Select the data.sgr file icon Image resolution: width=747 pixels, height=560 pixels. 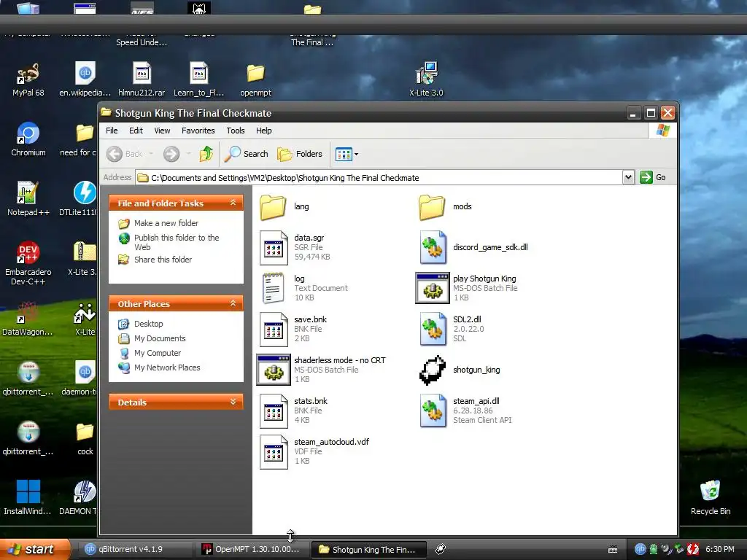click(274, 248)
